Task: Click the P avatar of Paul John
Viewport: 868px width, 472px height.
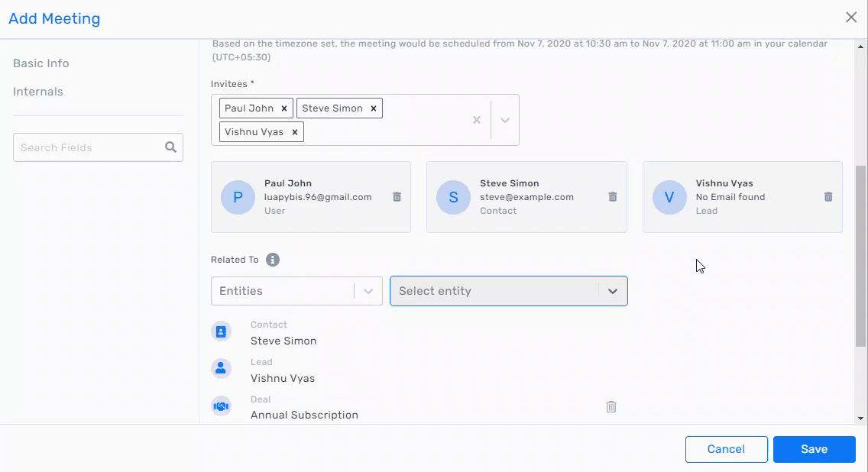Action: tap(238, 197)
